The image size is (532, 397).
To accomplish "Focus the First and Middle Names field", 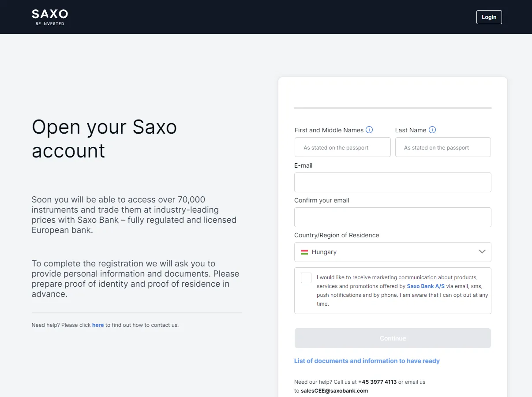I will point(343,147).
